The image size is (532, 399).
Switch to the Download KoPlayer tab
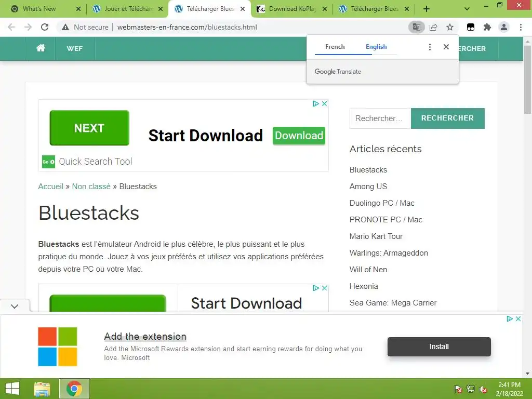pyautogui.click(x=292, y=9)
